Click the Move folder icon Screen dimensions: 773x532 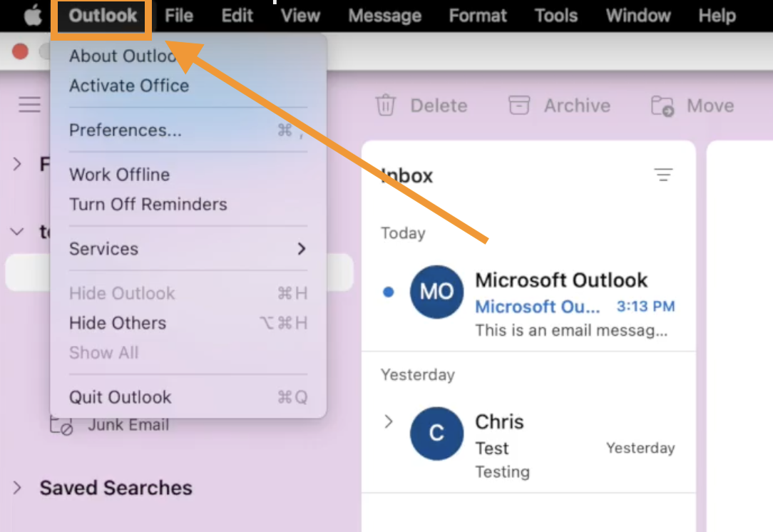click(662, 106)
